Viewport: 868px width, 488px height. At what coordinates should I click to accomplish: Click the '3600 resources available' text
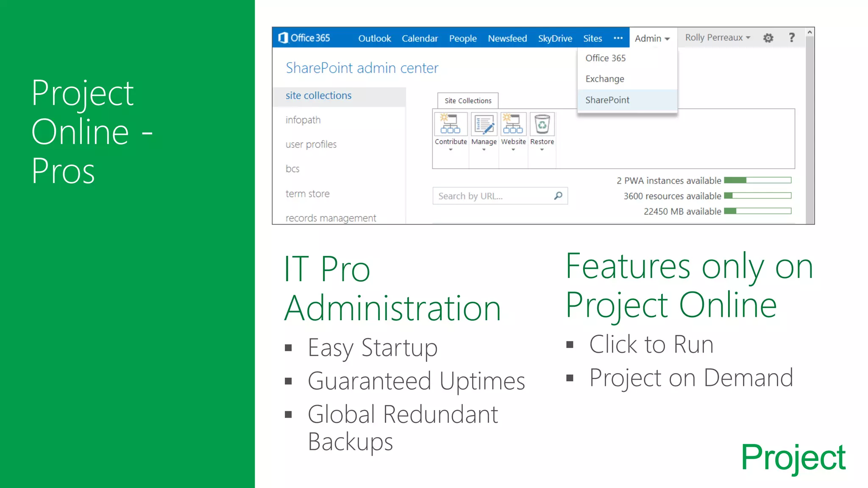[x=672, y=196]
